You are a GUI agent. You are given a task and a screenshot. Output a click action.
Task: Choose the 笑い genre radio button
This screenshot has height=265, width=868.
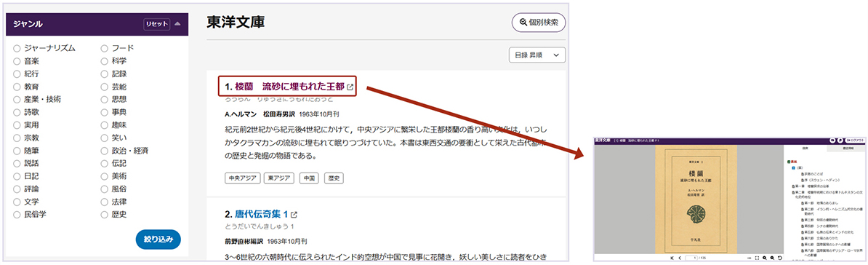[x=104, y=138]
